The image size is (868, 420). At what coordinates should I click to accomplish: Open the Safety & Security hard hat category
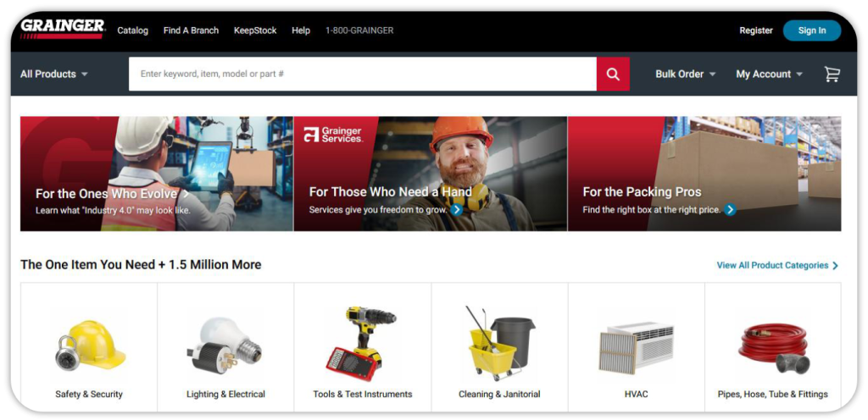[x=89, y=347]
